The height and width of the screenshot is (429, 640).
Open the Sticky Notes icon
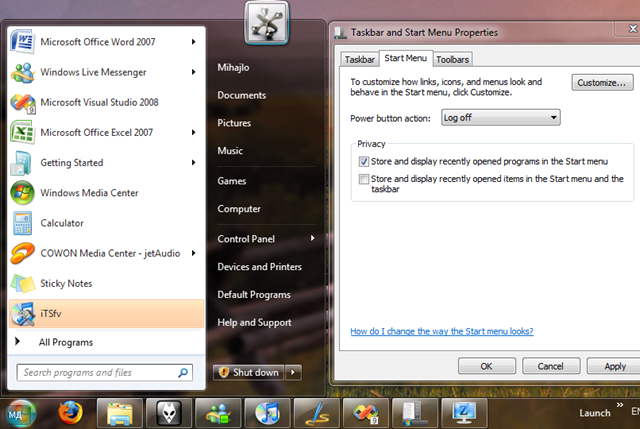pos(22,283)
